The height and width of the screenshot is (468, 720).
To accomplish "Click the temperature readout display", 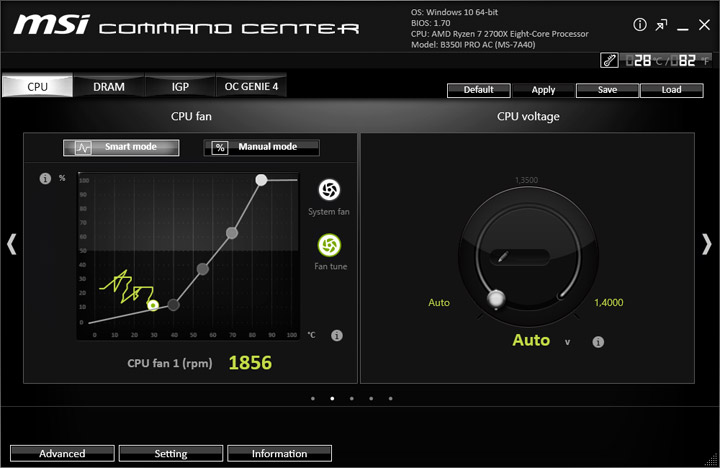I will click(x=668, y=61).
